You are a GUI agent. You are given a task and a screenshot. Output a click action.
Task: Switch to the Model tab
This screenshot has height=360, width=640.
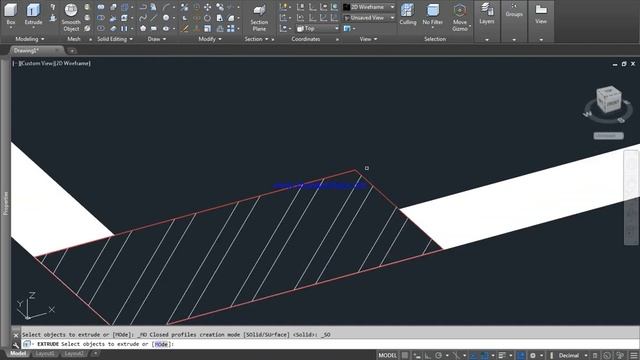click(x=18, y=353)
